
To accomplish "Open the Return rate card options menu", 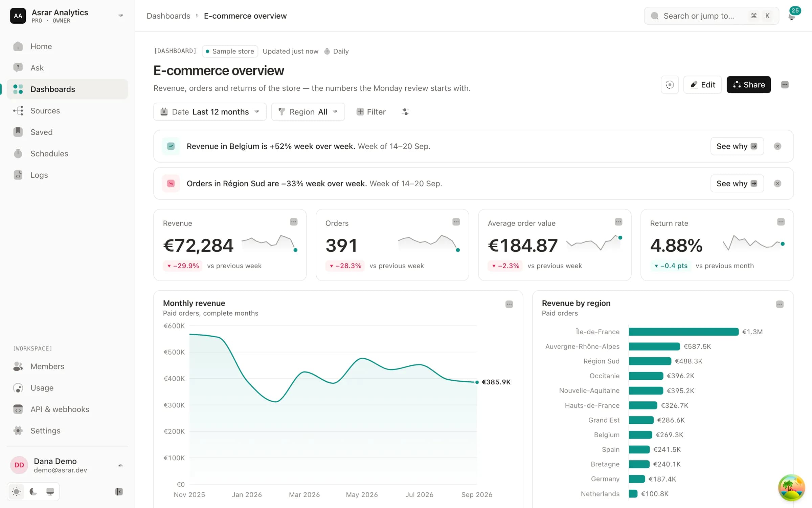I will pyautogui.click(x=781, y=222).
